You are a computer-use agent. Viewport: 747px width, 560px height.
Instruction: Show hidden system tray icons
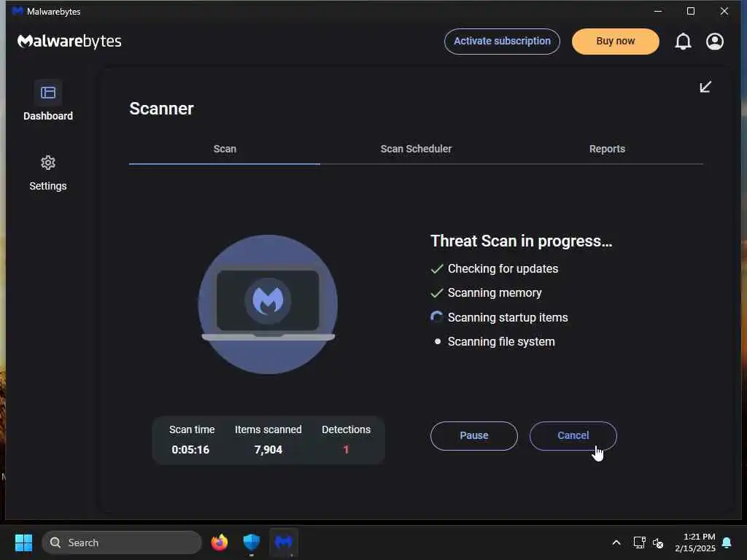pos(616,542)
